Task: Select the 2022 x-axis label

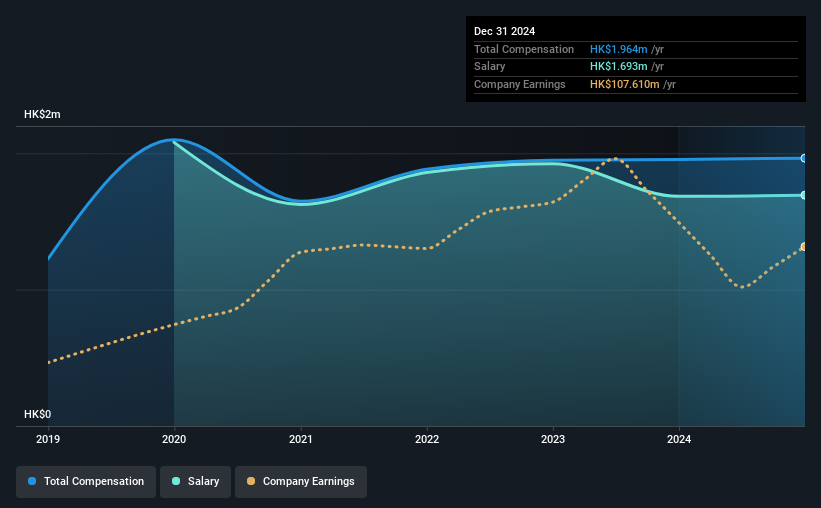Action: click(427, 439)
